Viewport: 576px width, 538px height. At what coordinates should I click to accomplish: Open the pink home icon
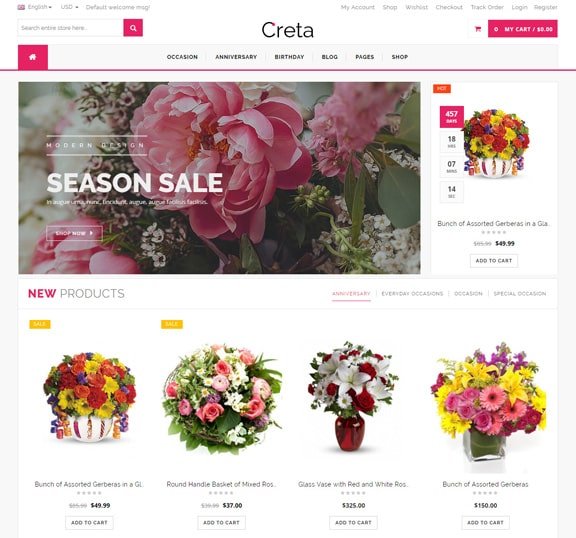click(x=33, y=57)
